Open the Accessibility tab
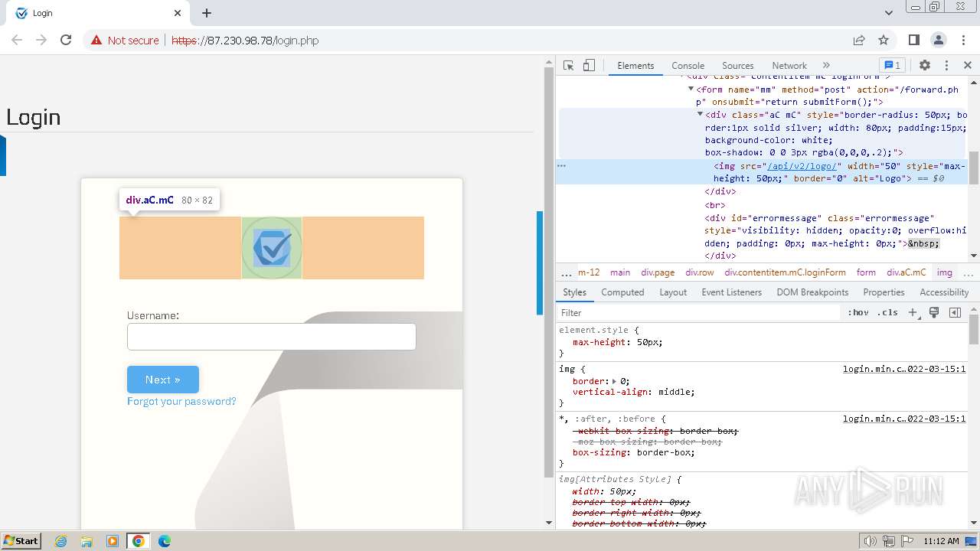Image resolution: width=980 pixels, height=551 pixels. point(944,292)
